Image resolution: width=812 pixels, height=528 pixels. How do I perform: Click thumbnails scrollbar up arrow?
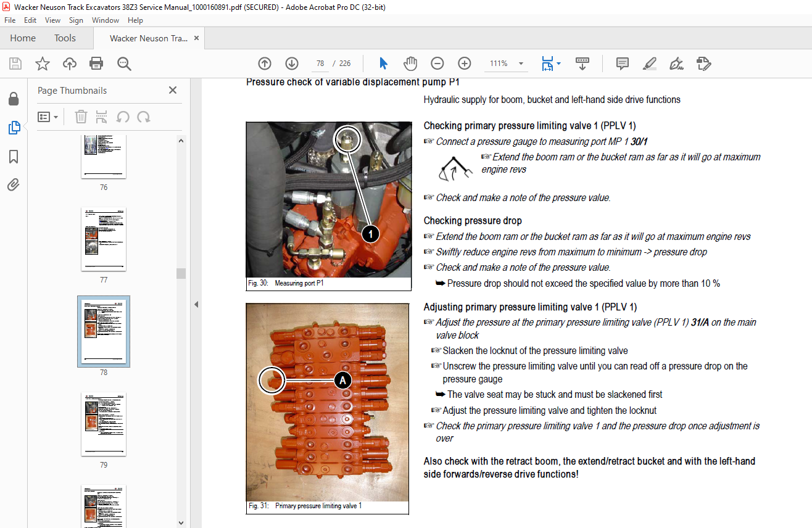coord(181,141)
